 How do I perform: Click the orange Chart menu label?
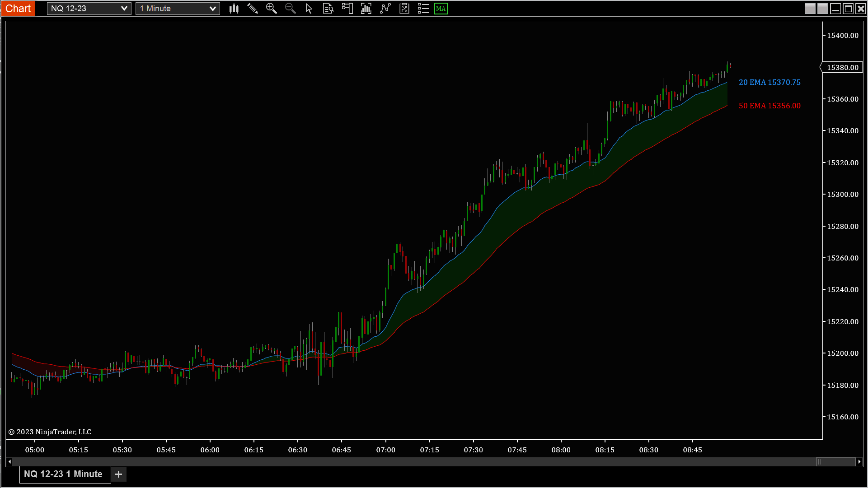click(18, 8)
